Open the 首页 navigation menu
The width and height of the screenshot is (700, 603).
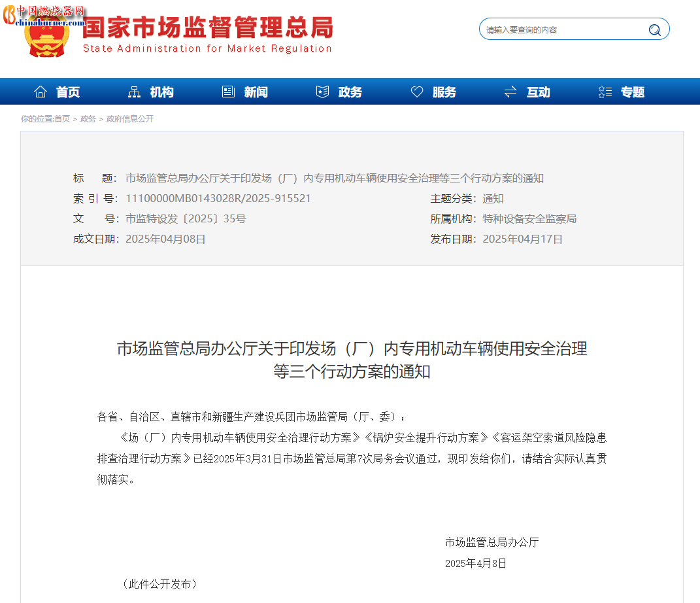point(69,92)
